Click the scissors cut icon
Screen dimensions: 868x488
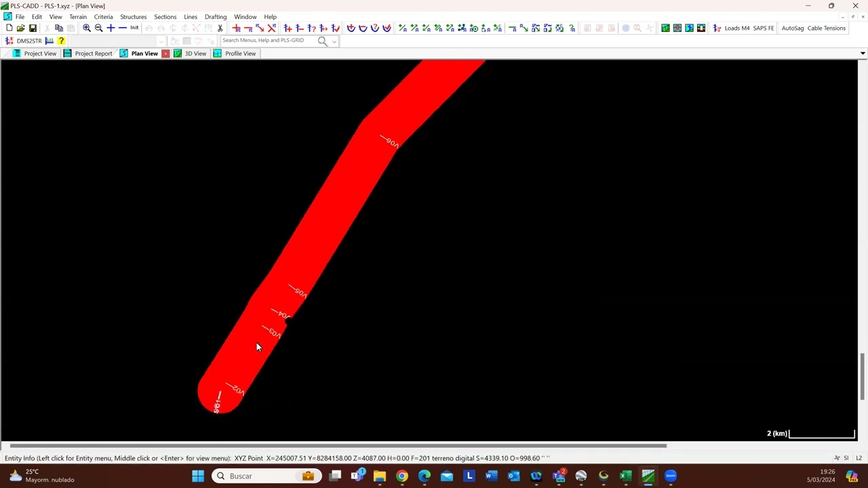pos(220,28)
